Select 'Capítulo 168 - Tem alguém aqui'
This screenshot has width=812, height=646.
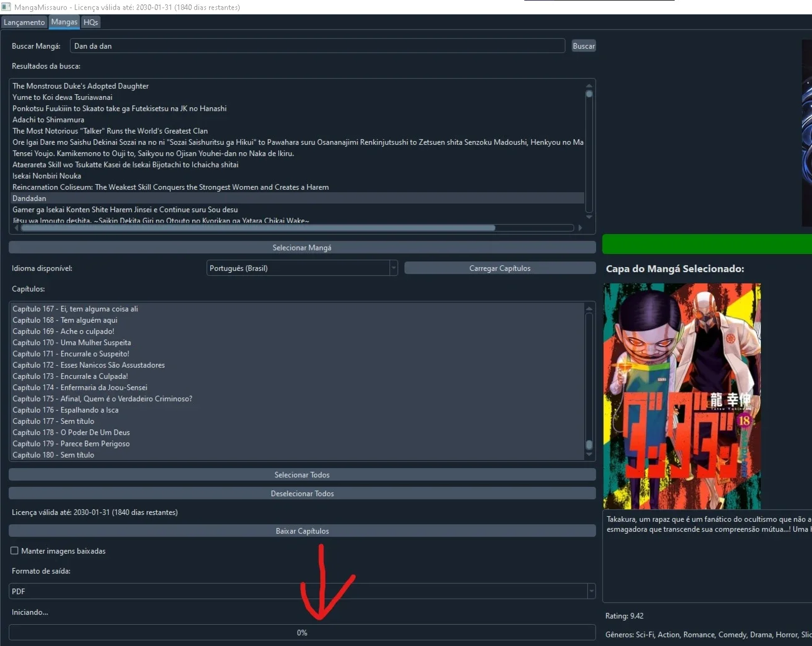point(297,320)
